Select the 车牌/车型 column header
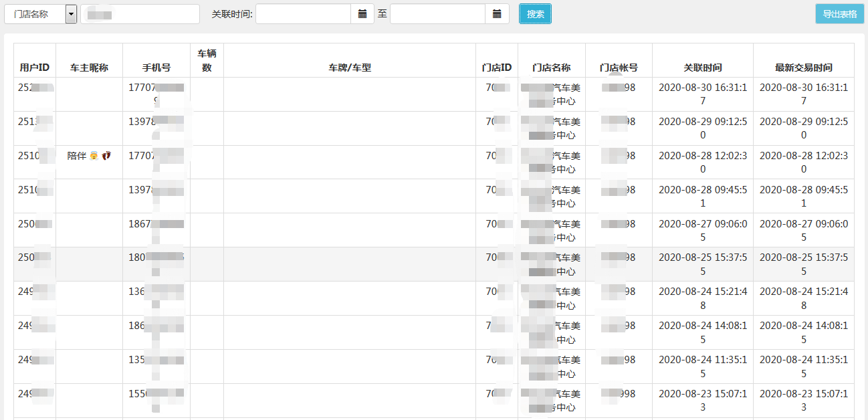 (349, 68)
